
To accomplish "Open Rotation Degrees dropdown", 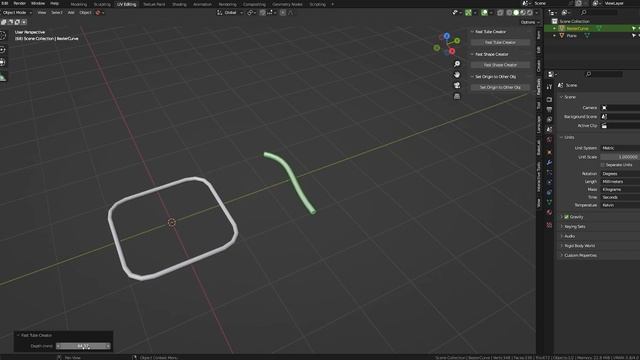I will coord(620,174).
